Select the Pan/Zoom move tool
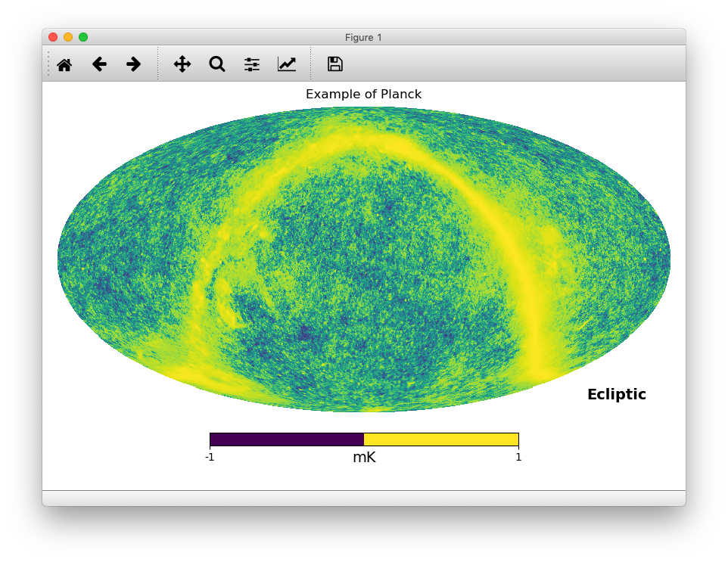The width and height of the screenshot is (728, 562). pos(182,64)
